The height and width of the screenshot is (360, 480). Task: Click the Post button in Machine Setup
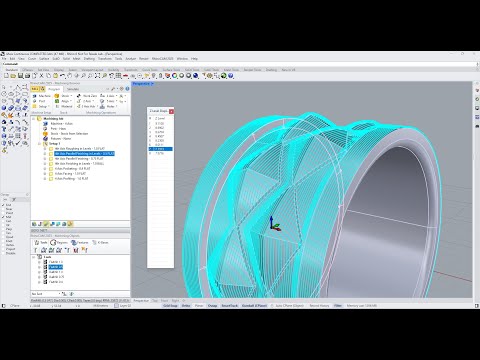(x=39, y=101)
